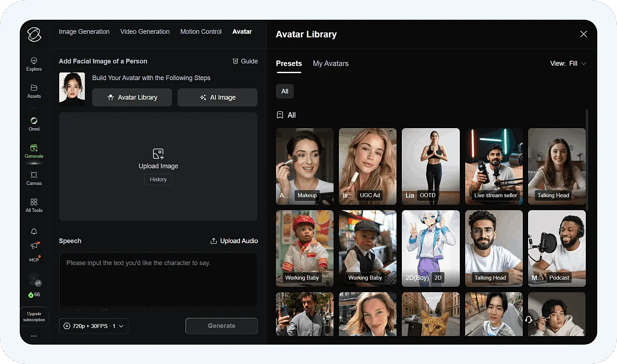Open the Omni sidebar icon
Image resolution: width=617 pixels, height=364 pixels.
[x=34, y=124]
